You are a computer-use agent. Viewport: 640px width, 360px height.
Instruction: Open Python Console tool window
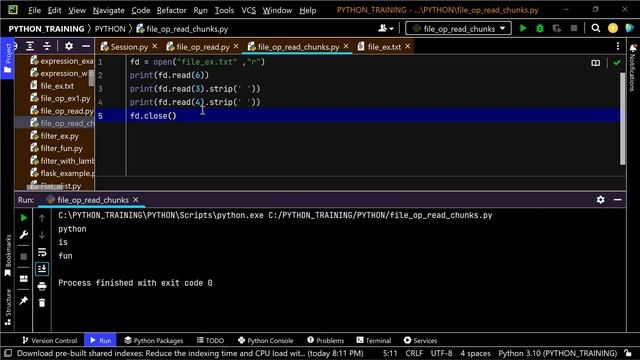(x=266, y=340)
